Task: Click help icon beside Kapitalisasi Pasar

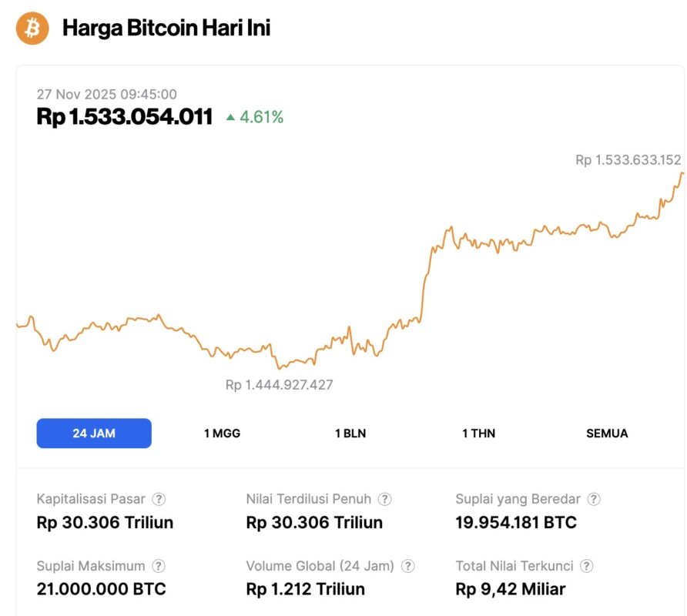Action: click(159, 499)
